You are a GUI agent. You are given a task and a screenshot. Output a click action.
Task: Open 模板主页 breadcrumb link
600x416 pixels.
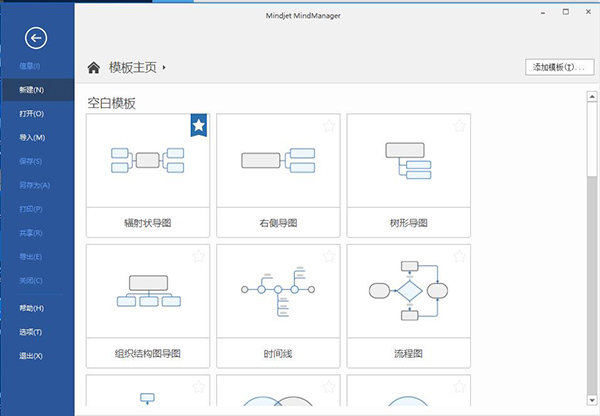(133, 68)
